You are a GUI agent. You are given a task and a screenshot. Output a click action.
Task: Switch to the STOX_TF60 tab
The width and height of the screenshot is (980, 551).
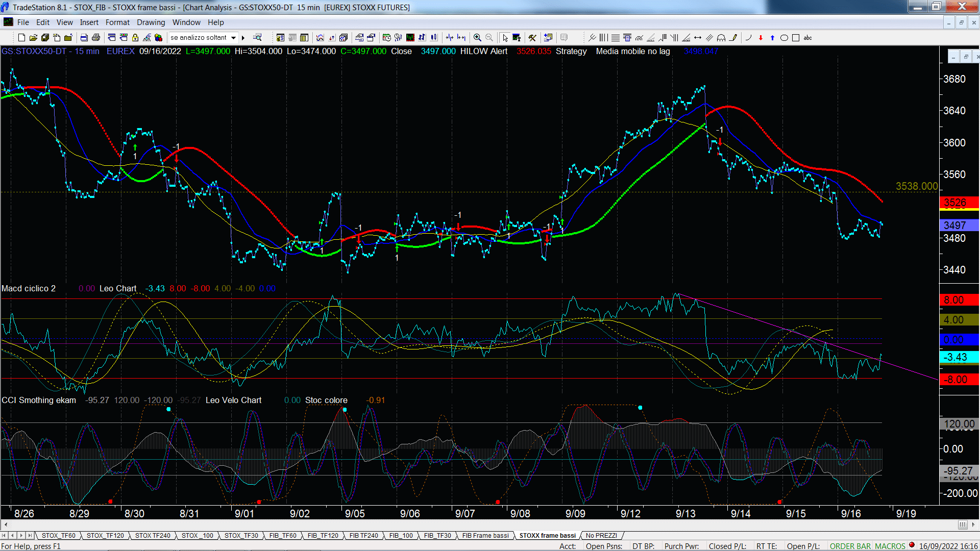coord(58,535)
